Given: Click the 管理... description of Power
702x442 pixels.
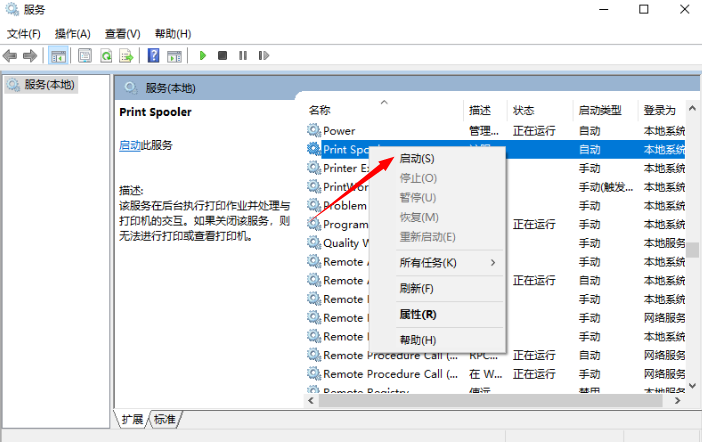Looking at the screenshot, I should (484, 131).
